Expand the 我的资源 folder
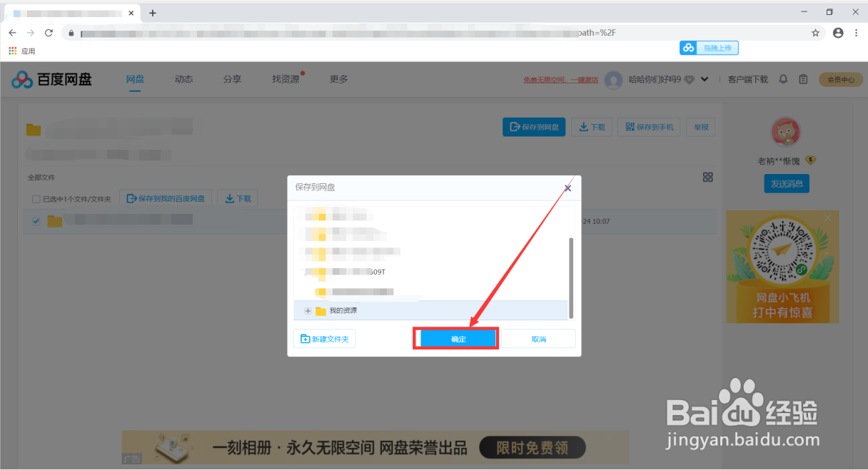This screenshot has width=868, height=470. tap(308, 311)
